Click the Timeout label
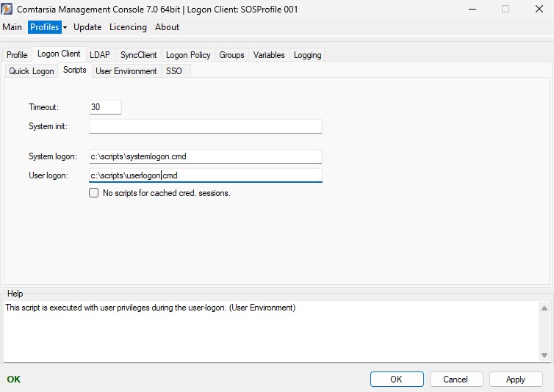 point(43,107)
